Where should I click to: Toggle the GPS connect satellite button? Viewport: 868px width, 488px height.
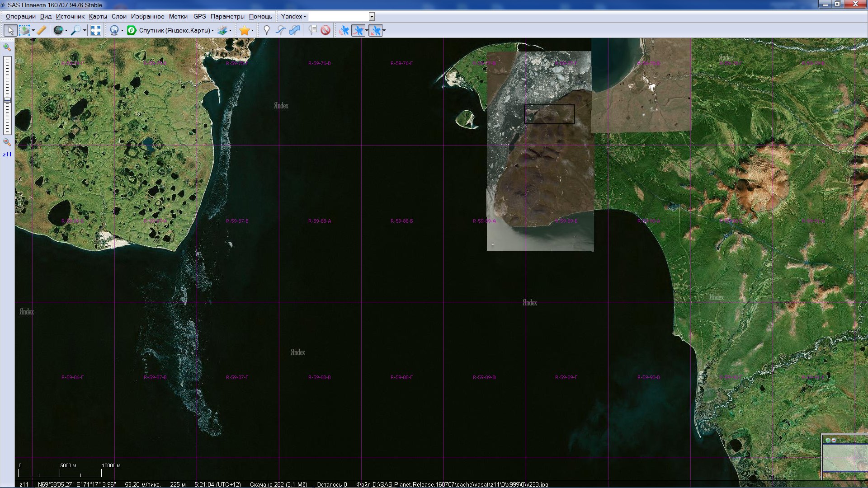(344, 30)
